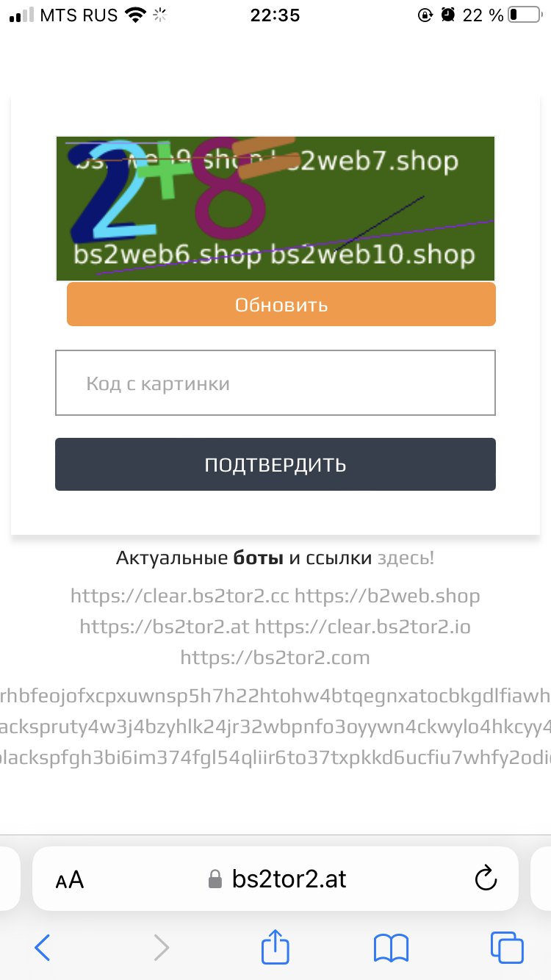Open the https://clear.bs2tor2.cc link
Image resolution: width=551 pixels, height=980 pixels.
(180, 596)
